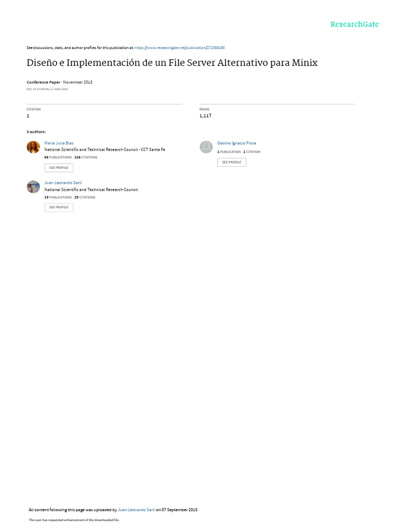
Task: Click Juan Leonardo Sarli's National Research Council affiliation
Action: point(91,190)
